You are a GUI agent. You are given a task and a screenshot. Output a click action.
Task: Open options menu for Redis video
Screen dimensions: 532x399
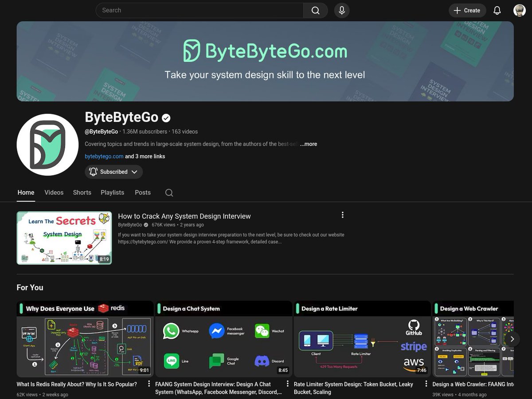(149, 384)
